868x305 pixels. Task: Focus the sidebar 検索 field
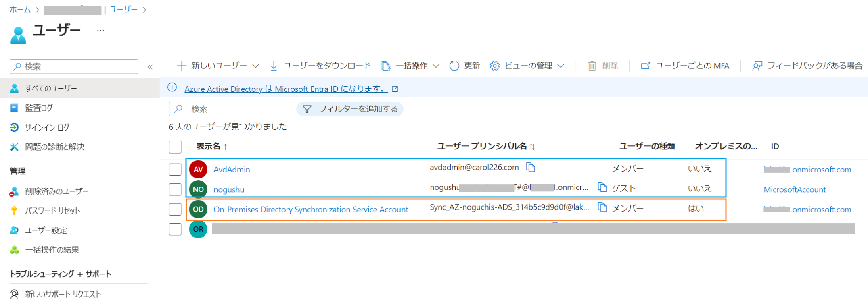[x=74, y=66]
